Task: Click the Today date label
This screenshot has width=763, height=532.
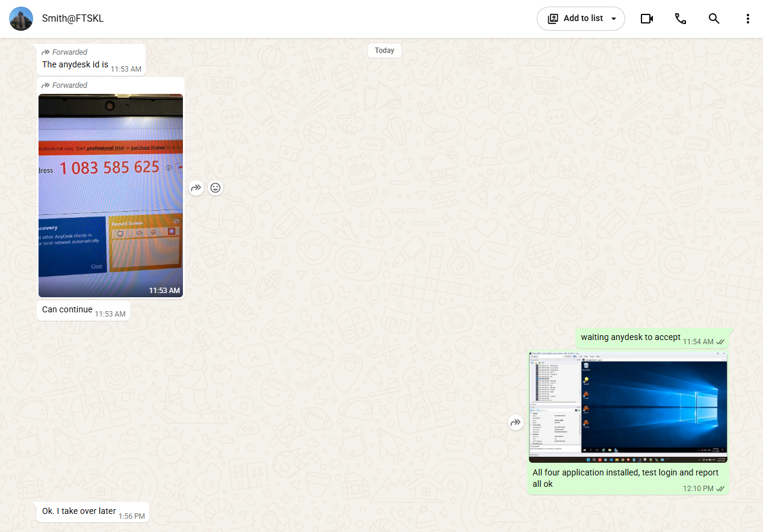Action: 385,51
